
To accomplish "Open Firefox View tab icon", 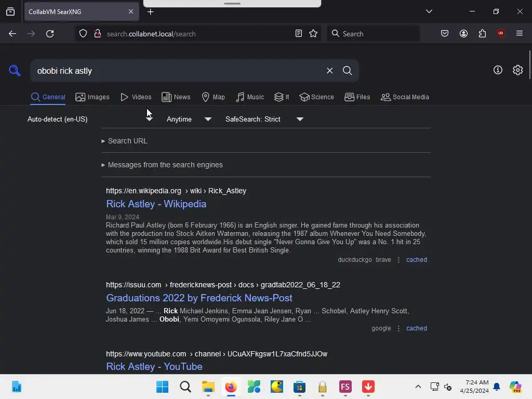I will (10, 12).
